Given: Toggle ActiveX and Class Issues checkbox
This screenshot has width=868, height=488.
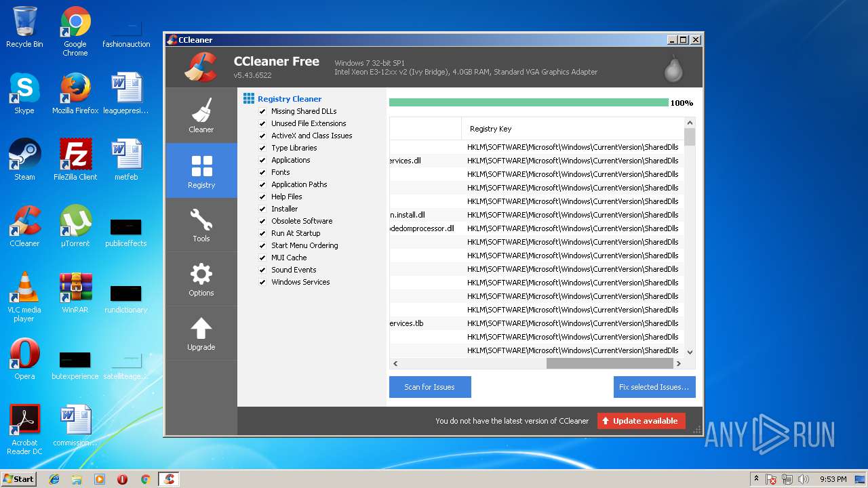Looking at the screenshot, I should pos(262,136).
